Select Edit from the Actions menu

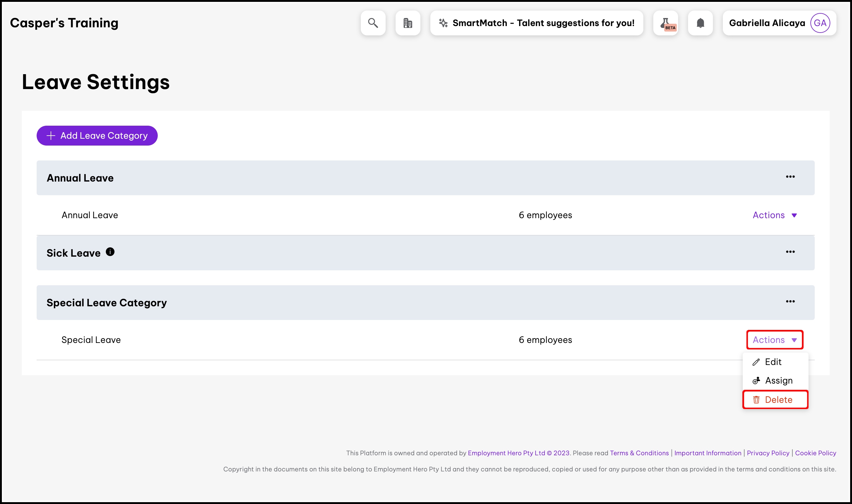point(773,362)
